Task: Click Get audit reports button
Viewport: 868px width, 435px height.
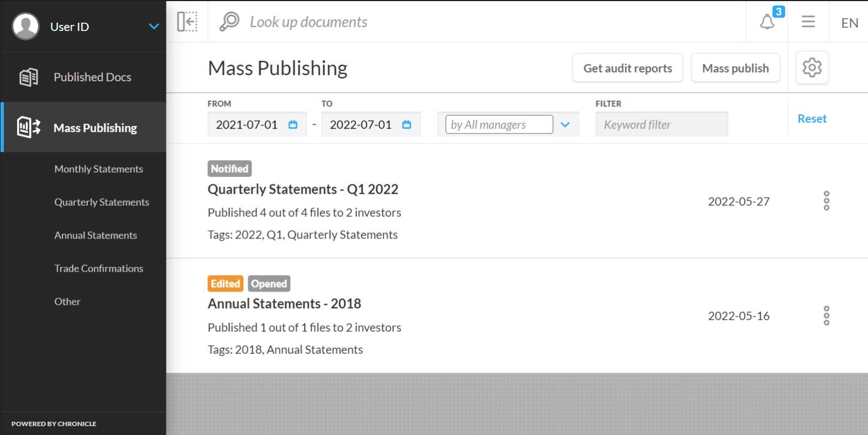Action: pyautogui.click(x=628, y=68)
